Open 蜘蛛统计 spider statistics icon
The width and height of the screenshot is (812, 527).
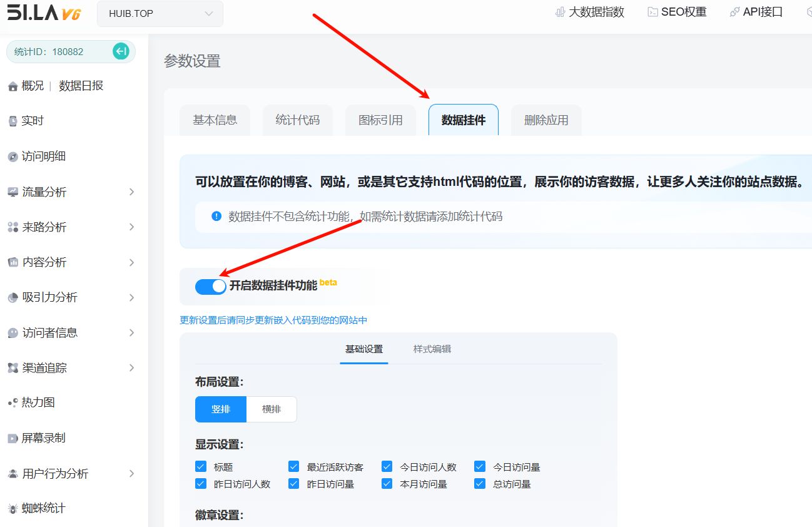[x=13, y=509]
